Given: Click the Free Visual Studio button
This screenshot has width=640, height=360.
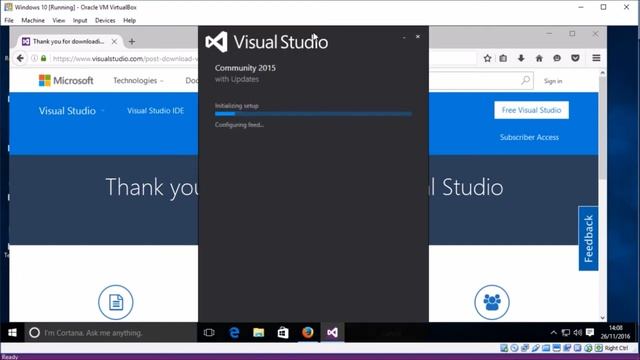Looking at the screenshot, I should tap(531, 110).
